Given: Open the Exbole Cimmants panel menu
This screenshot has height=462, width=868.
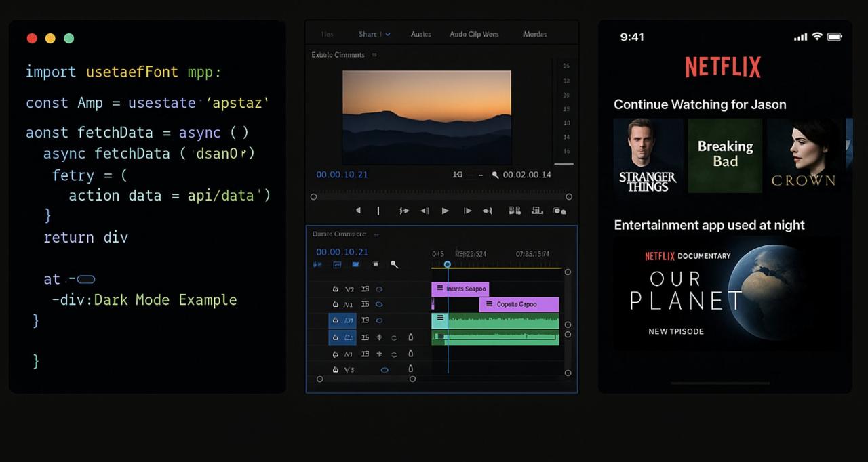Looking at the screenshot, I should [375, 55].
